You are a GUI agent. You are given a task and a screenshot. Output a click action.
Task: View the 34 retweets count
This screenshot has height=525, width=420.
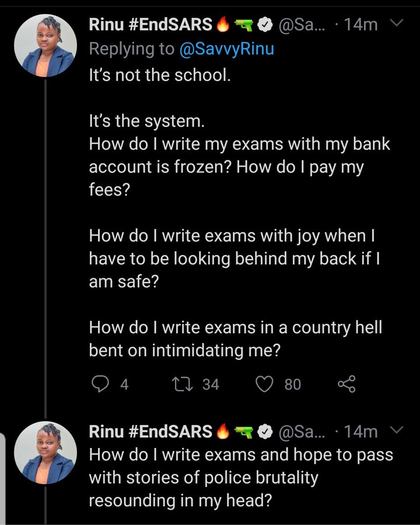pos(211,384)
